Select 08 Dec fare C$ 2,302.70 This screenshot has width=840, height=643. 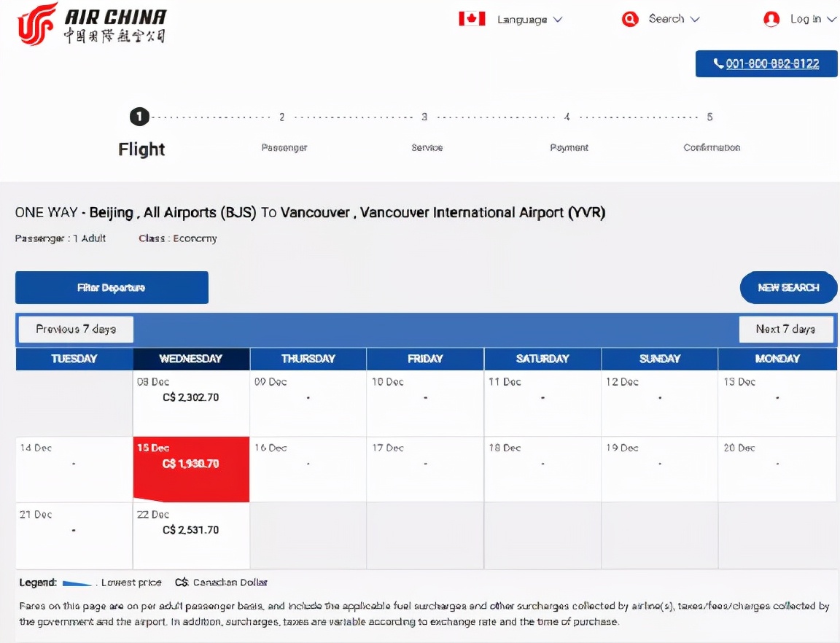pyautogui.click(x=191, y=403)
